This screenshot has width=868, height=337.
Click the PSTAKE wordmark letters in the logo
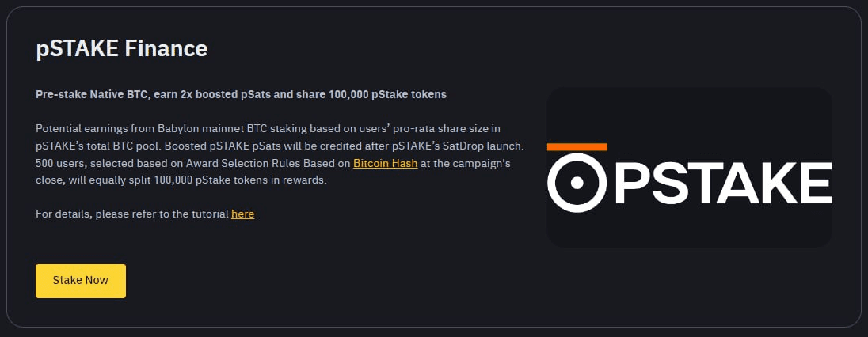pos(723,183)
